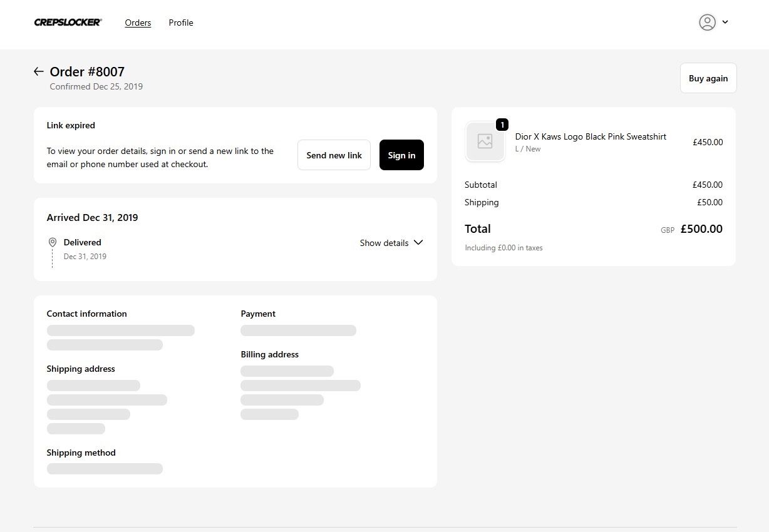Image resolution: width=769 pixels, height=532 pixels.
Task: Click Send new link button
Action: (334, 155)
